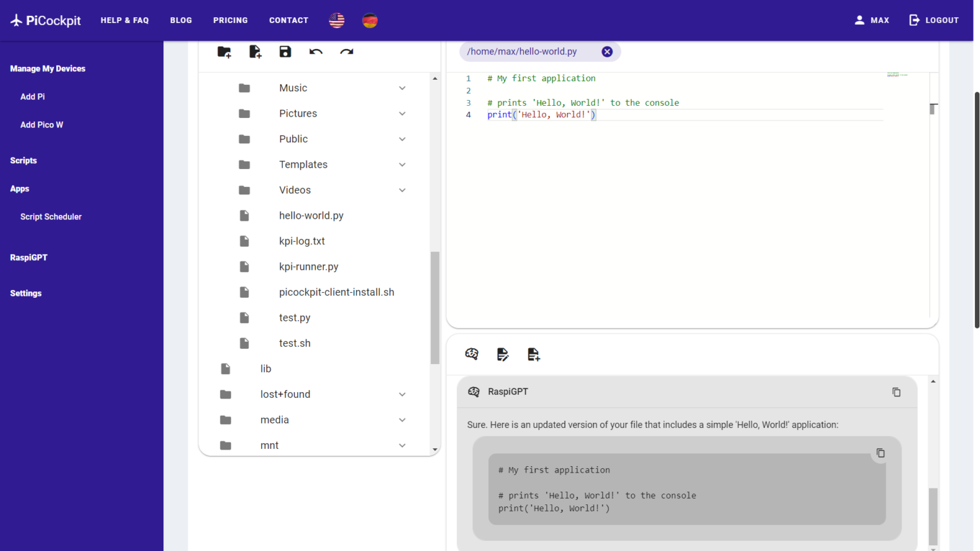Redo the last edit via the redo arrow

[346, 52]
